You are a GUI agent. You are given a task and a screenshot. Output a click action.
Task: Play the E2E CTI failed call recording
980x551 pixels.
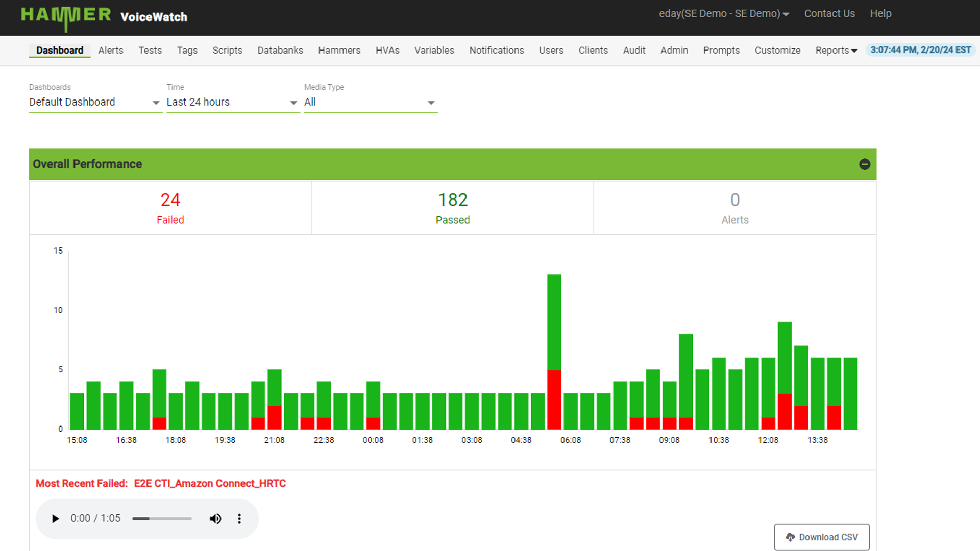pyautogui.click(x=55, y=518)
